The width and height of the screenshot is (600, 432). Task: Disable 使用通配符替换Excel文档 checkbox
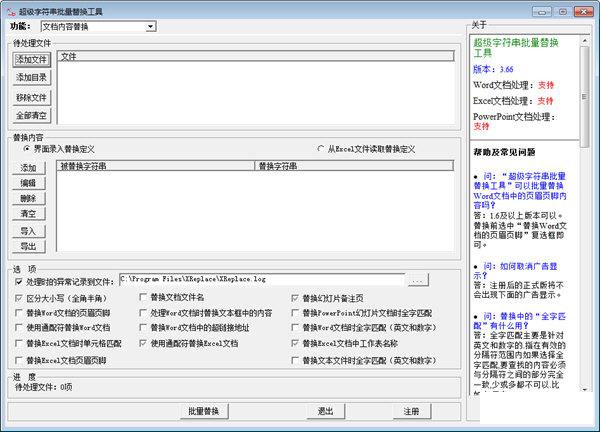tap(143, 343)
